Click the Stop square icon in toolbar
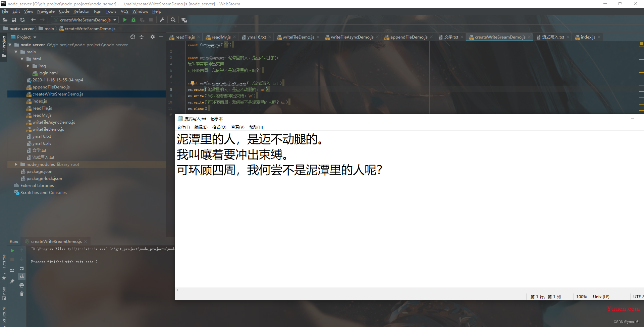This screenshot has width=644, height=327. (x=151, y=20)
